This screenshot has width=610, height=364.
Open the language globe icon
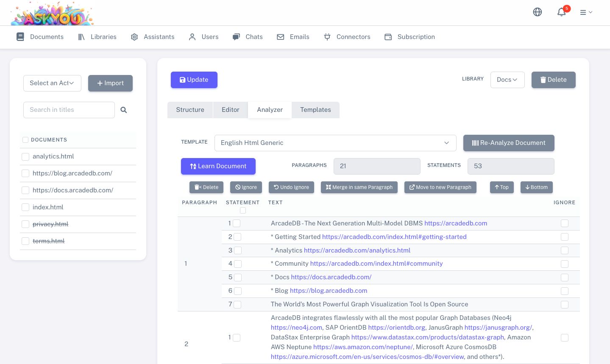pos(538,12)
